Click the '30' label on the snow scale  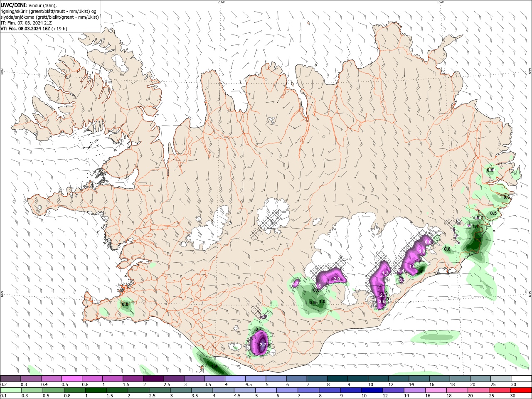513,384
